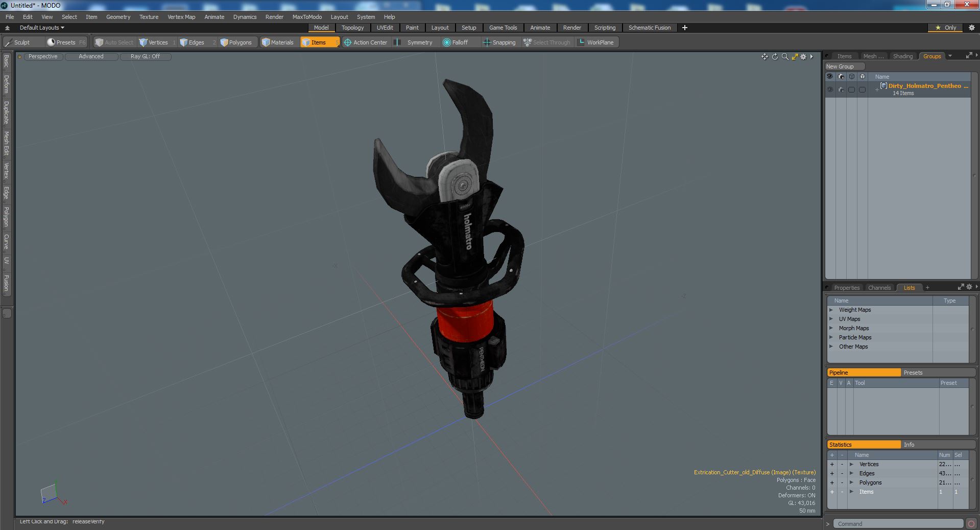Open Action Center options

(366, 42)
